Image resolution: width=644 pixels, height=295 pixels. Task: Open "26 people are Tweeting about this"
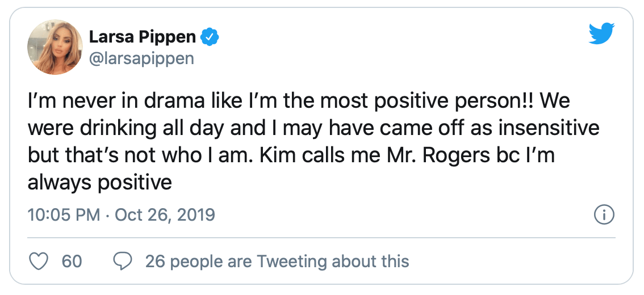pos(277,261)
